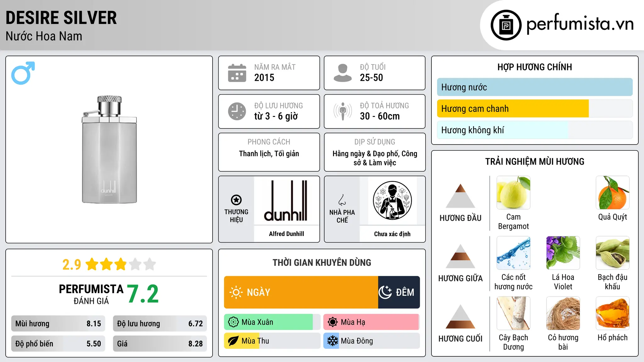
Task: Click the Cỏ hương bài vetiver photo
Action: (x=563, y=313)
